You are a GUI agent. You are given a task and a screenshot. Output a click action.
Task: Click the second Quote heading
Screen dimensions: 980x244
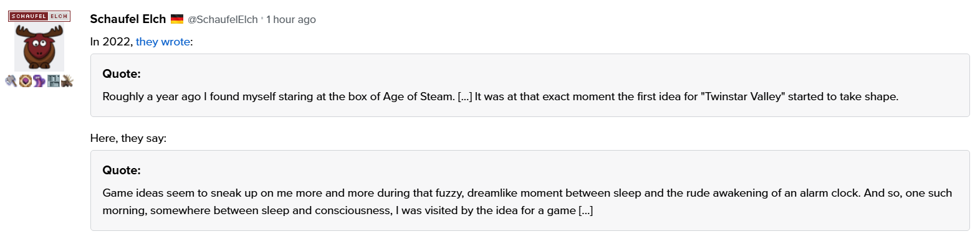122,170
